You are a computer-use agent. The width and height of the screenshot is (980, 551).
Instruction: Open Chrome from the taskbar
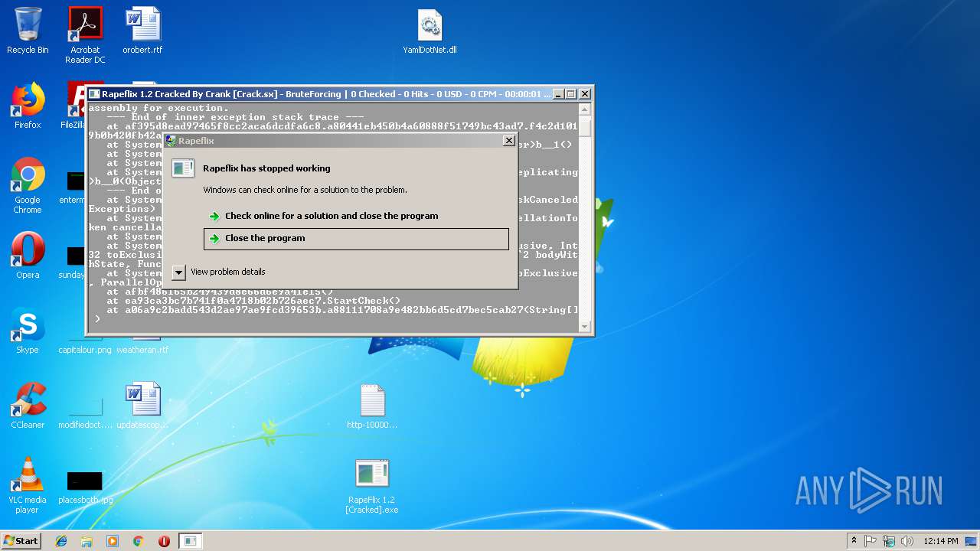click(139, 541)
